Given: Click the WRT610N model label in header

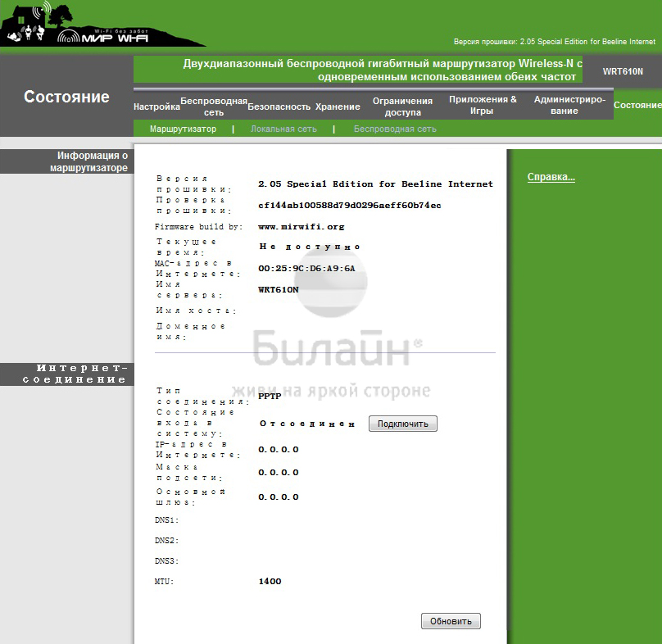Looking at the screenshot, I should 623,71.
